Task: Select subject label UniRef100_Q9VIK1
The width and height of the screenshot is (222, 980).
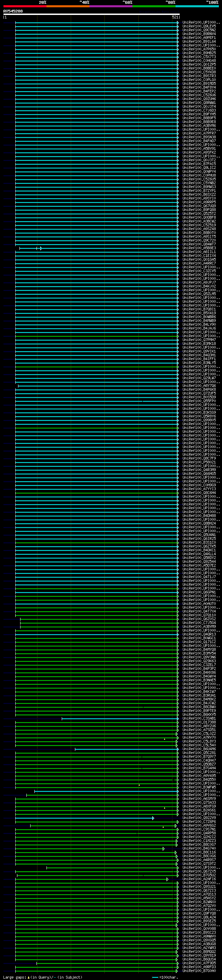Action: (x=199, y=351)
